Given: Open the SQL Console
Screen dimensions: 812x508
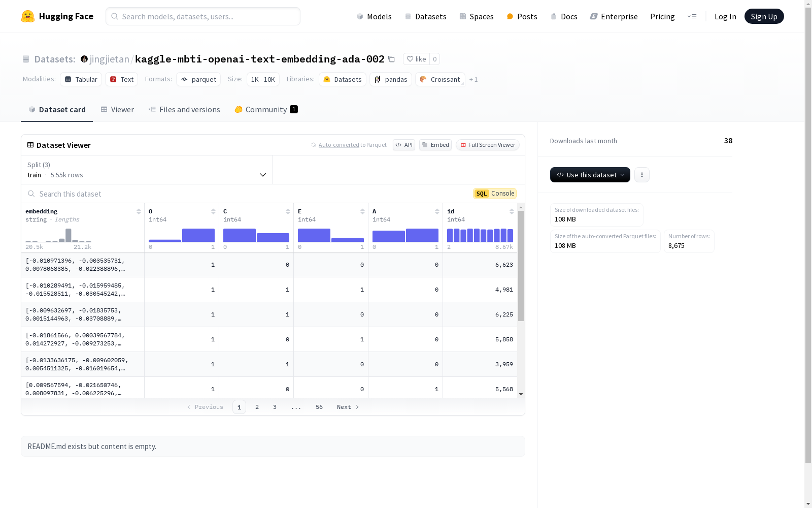Looking at the screenshot, I should 494,194.
